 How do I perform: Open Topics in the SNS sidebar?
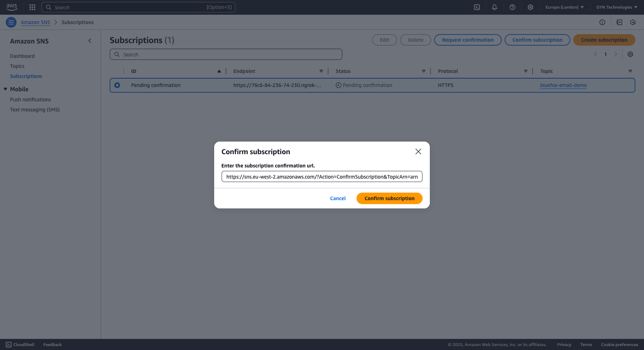point(17,66)
